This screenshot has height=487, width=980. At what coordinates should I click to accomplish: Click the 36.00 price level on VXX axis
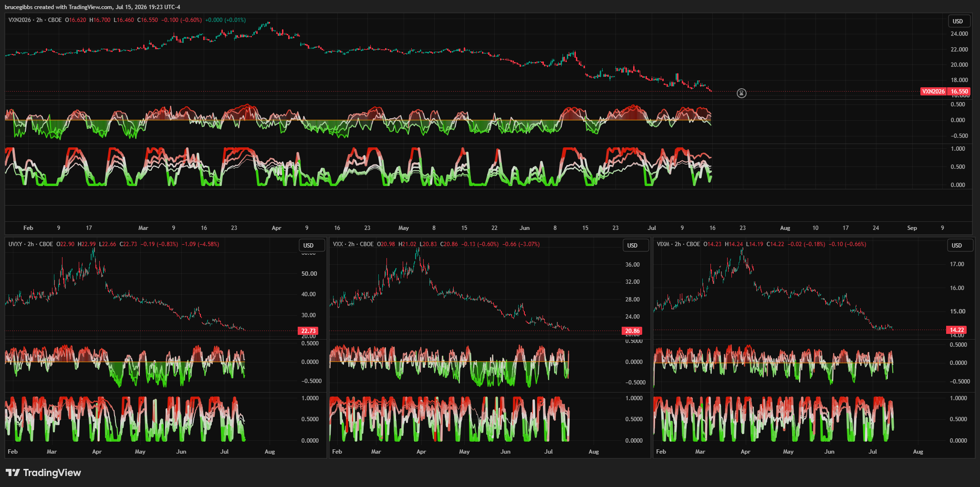(x=633, y=265)
